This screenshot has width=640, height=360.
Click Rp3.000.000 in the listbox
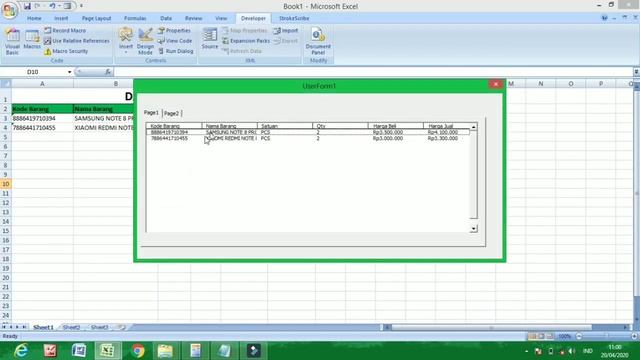coord(388,138)
